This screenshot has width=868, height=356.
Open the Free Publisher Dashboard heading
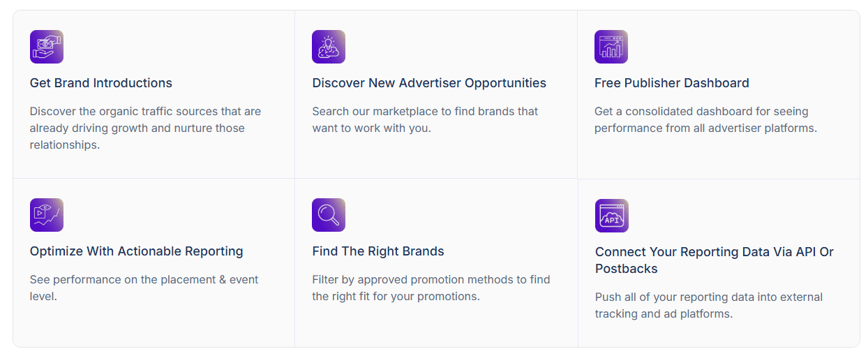[x=671, y=83]
